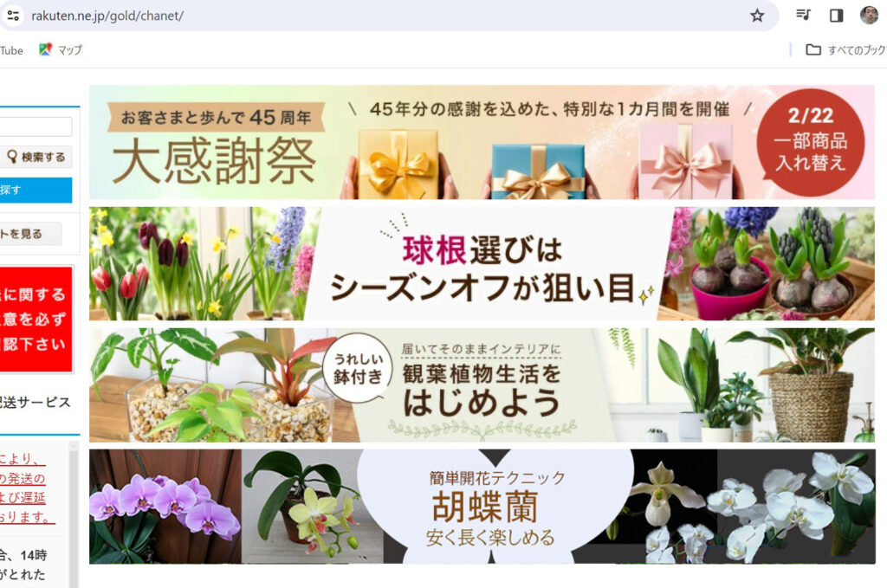887x588 pixels.
Task: Toggle the browser side panel icon
Action: (x=836, y=16)
